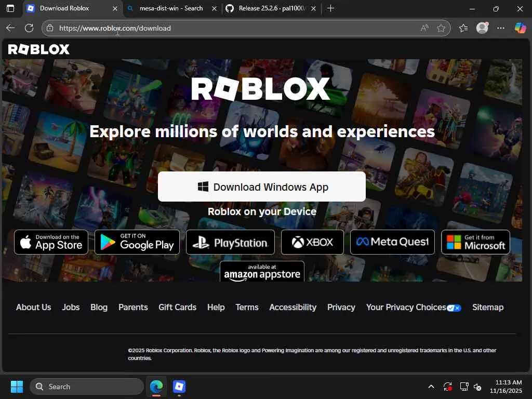Open the Favorites list icon
Viewport: 532px width, 399px height.
463,28
